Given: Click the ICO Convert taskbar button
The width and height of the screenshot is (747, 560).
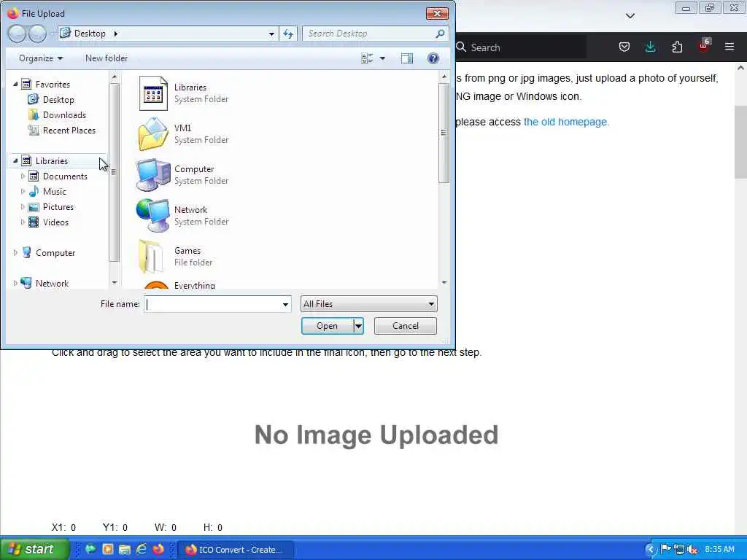Looking at the screenshot, I should 236,550.
